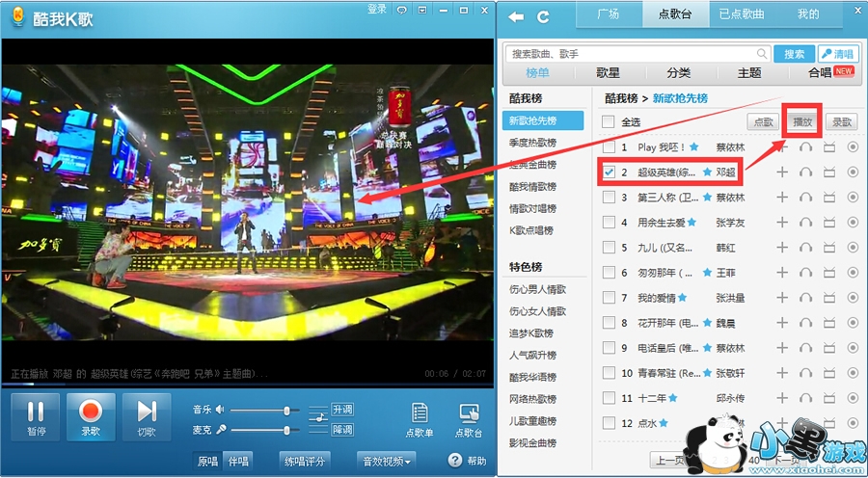Skip to the next song with 切歌
The width and height of the screenshot is (868, 478).
coord(147,416)
